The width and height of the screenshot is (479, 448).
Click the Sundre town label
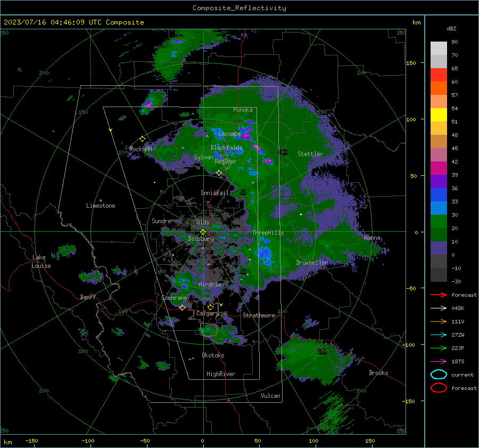pyautogui.click(x=161, y=221)
